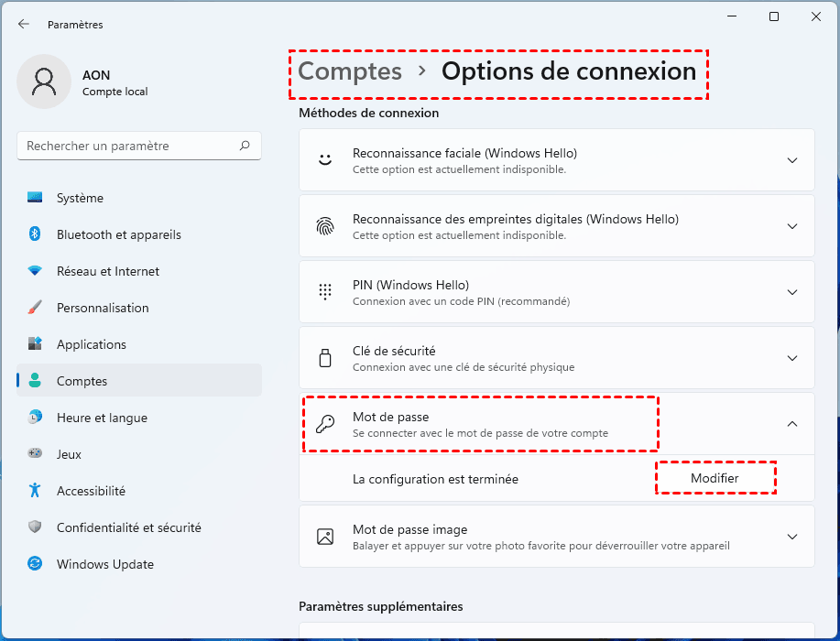
Task: Go to Heure et langue settings
Action: [x=102, y=418]
